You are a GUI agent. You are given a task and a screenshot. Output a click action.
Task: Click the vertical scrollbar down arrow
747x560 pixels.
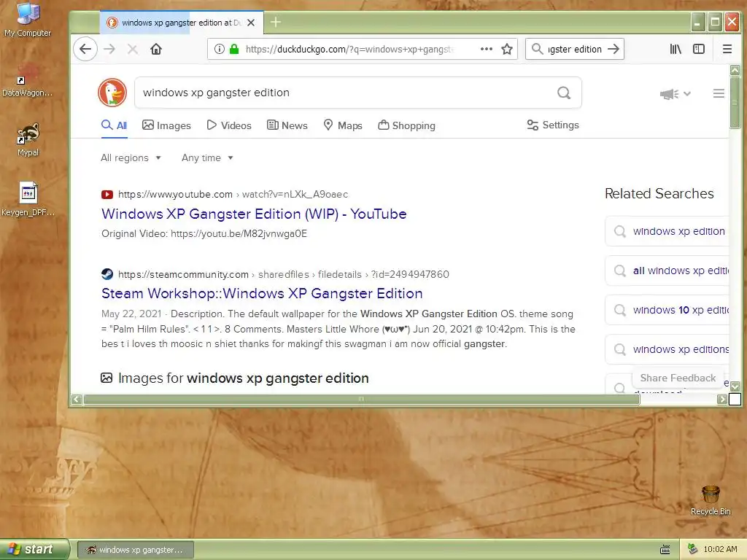coord(735,386)
